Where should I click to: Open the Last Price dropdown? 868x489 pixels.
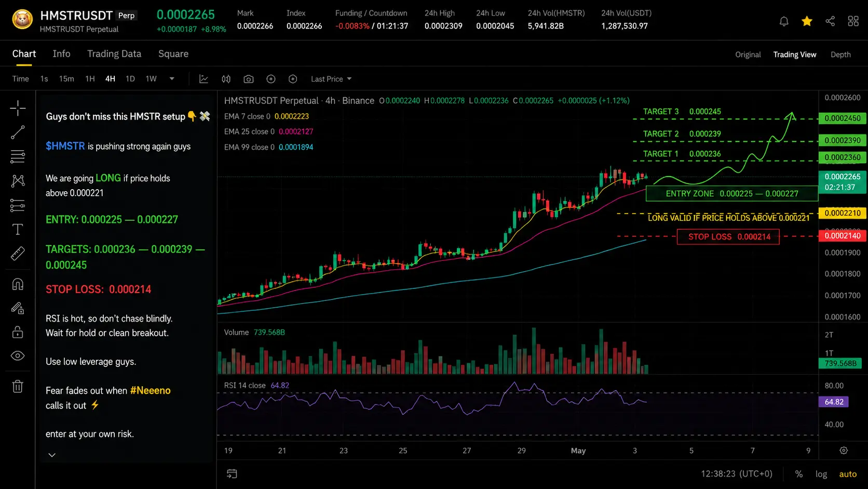(x=331, y=79)
